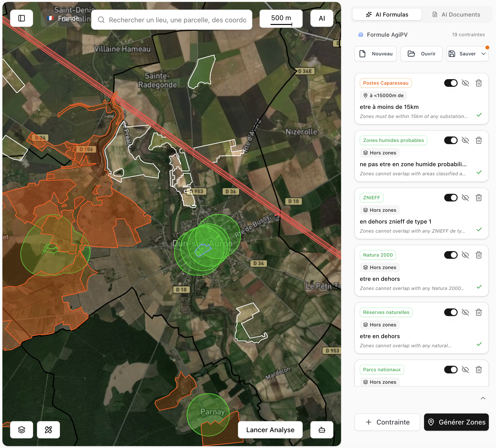This screenshot has height=448, width=496.
Task: Click '19 contraintes' count text
Action: (468, 35)
